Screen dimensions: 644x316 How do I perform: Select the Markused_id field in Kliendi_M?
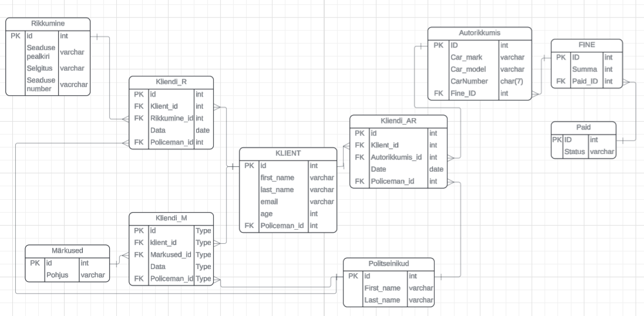pos(170,254)
